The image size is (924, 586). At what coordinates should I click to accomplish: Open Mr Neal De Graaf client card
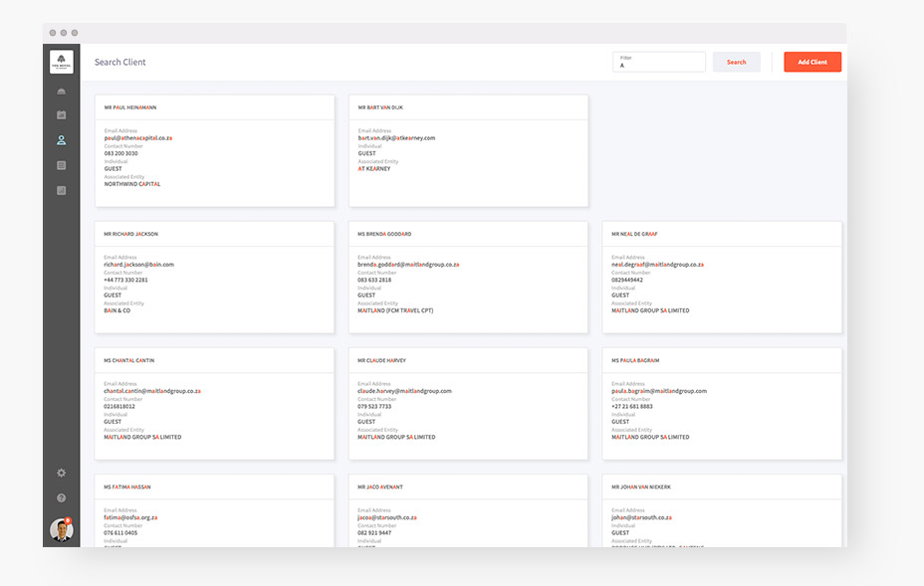722,278
